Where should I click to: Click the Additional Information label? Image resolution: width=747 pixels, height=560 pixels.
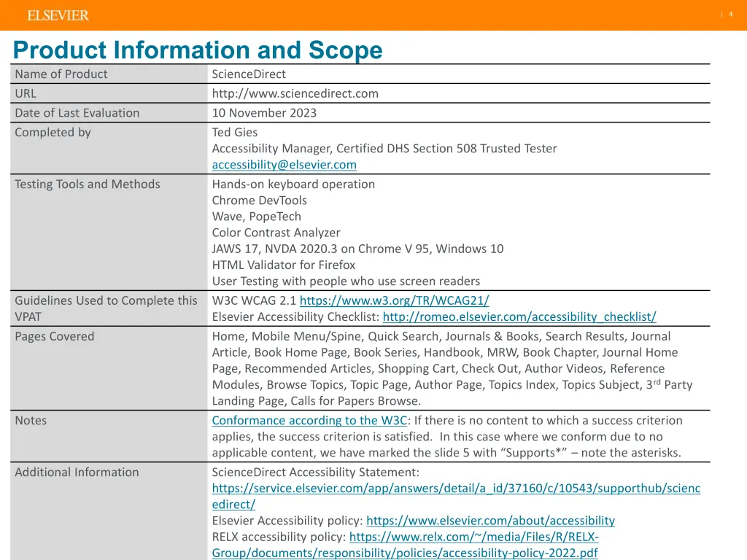pos(77,472)
